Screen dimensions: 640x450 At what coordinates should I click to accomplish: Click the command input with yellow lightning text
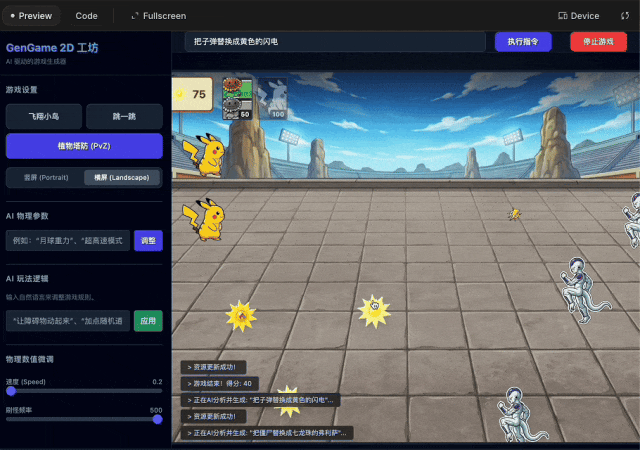335,42
